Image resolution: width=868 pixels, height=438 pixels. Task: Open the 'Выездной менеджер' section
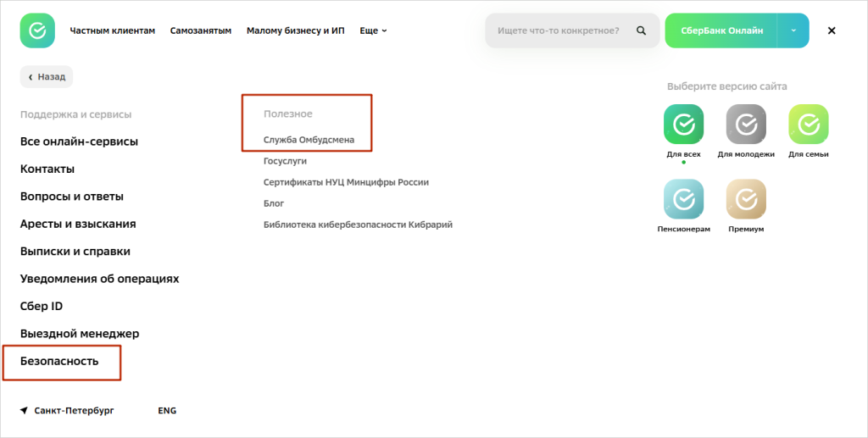coord(80,334)
